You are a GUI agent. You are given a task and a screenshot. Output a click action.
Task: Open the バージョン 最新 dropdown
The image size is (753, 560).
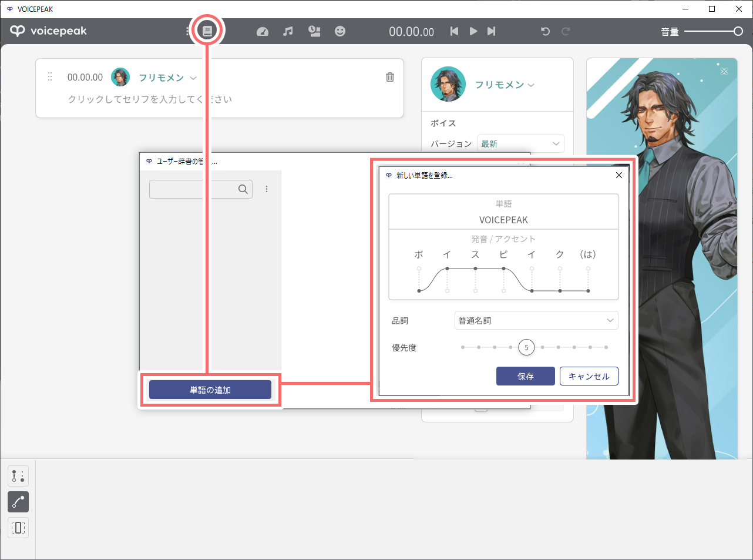521,144
